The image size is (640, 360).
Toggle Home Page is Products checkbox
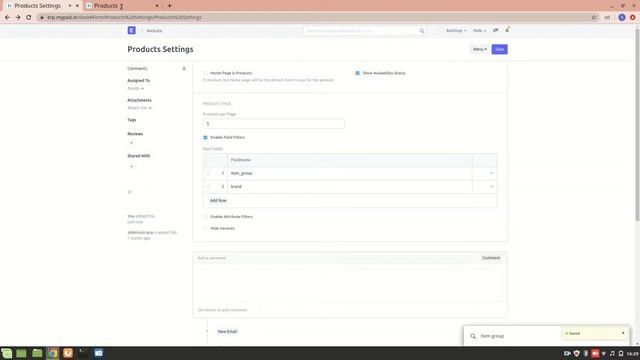pyautogui.click(x=205, y=73)
